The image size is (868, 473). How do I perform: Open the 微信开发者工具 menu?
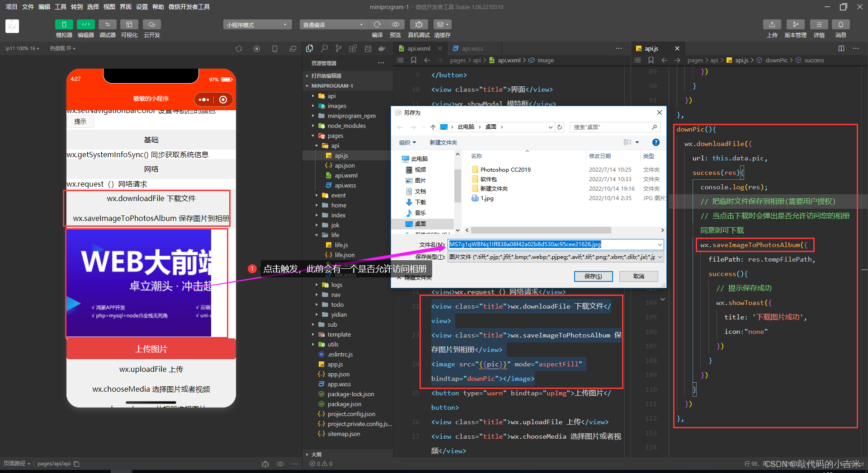point(189,7)
